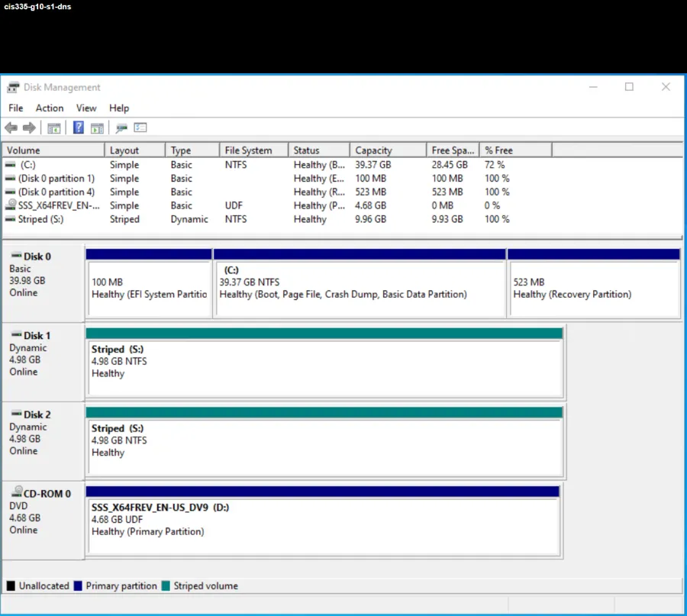
Task: Click the 4.68 GB capacity cell in list
Action: click(371, 205)
